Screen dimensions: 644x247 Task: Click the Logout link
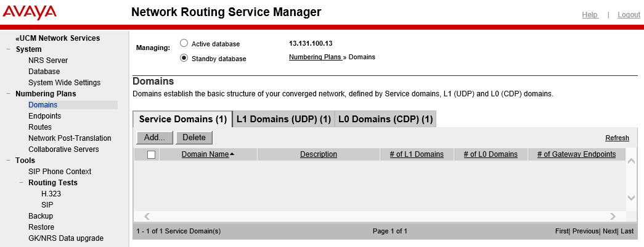point(629,15)
